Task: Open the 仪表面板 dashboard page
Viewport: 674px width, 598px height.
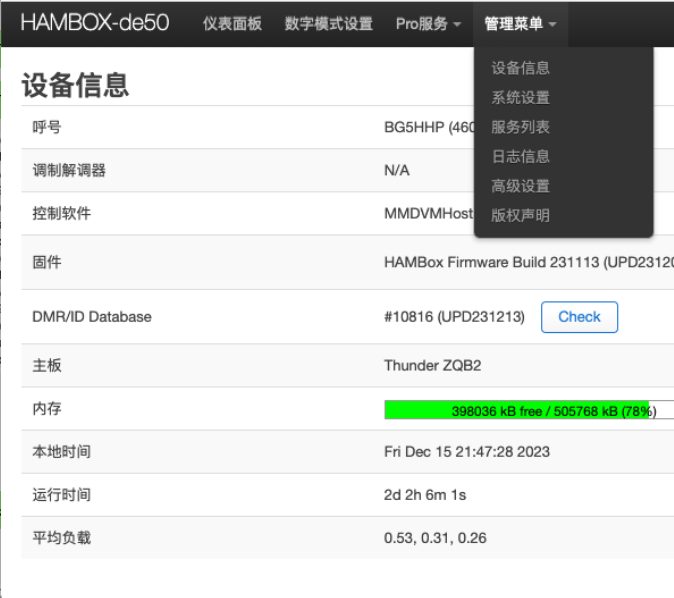Action: 232,24
